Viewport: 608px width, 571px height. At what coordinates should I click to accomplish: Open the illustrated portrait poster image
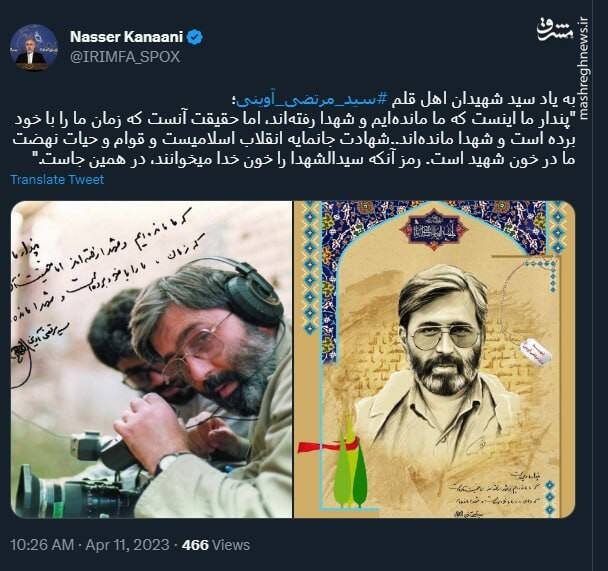click(434, 359)
